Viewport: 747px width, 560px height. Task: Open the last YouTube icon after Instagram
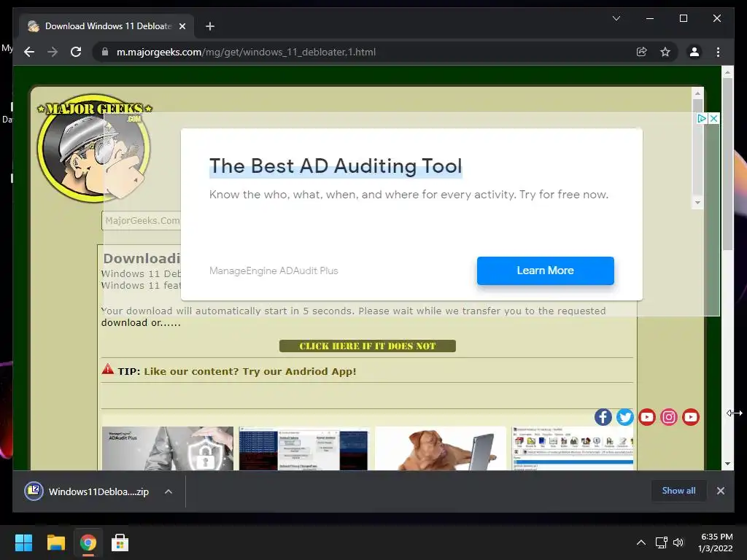[691, 417]
